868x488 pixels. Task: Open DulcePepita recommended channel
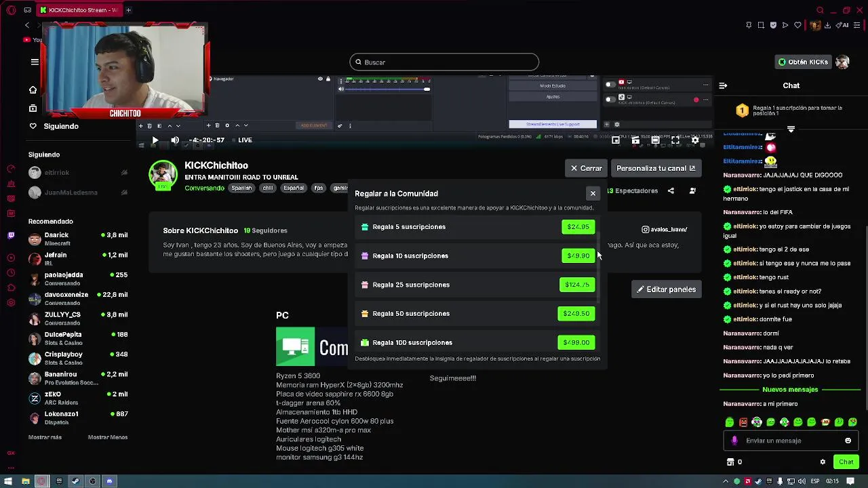pos(78,338)
